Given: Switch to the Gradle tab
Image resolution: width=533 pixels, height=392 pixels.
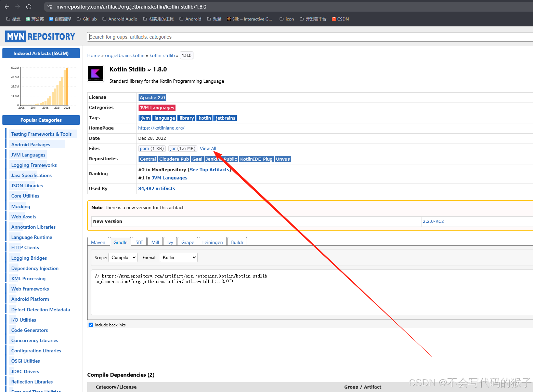Looking at the screenshot, I should (120, 242).
